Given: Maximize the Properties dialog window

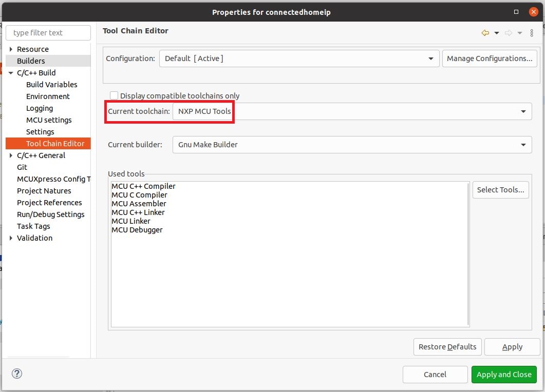Looking at the screenshot, I should coord(516,12).
